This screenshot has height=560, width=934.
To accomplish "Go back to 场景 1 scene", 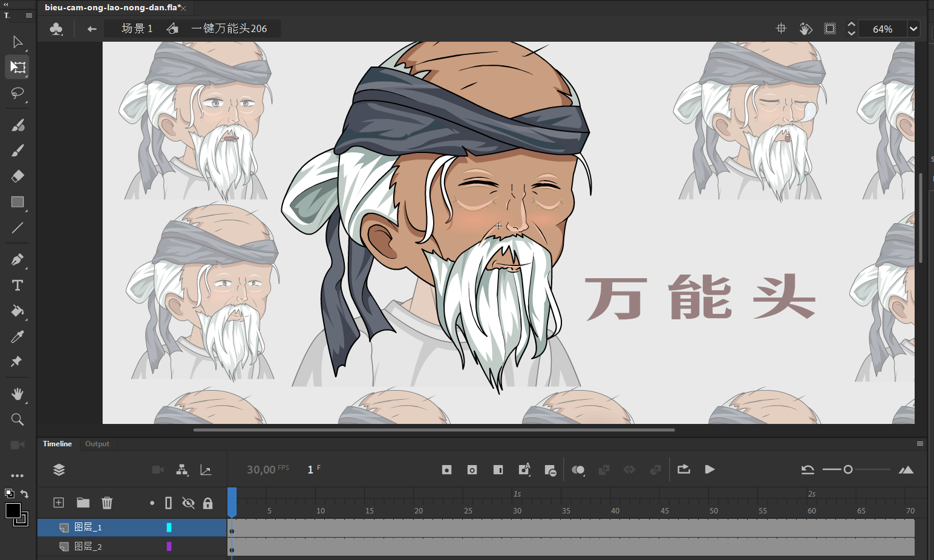I will [x=137, y=28].
